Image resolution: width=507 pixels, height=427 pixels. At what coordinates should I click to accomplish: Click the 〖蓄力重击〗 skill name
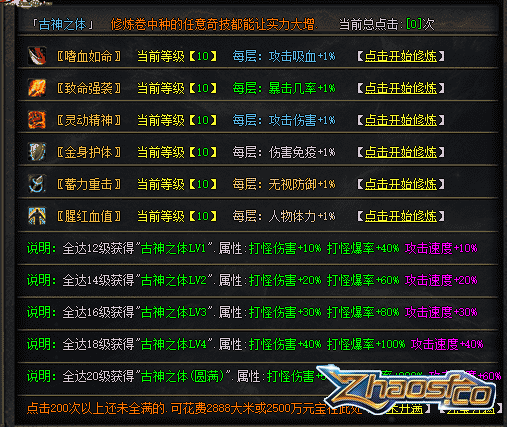89,184
